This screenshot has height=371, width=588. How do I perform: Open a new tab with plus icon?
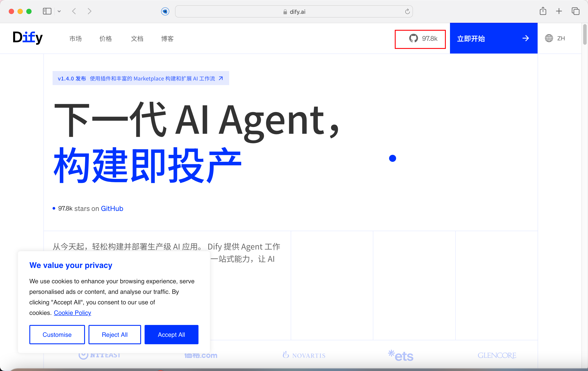pos(559,11)
